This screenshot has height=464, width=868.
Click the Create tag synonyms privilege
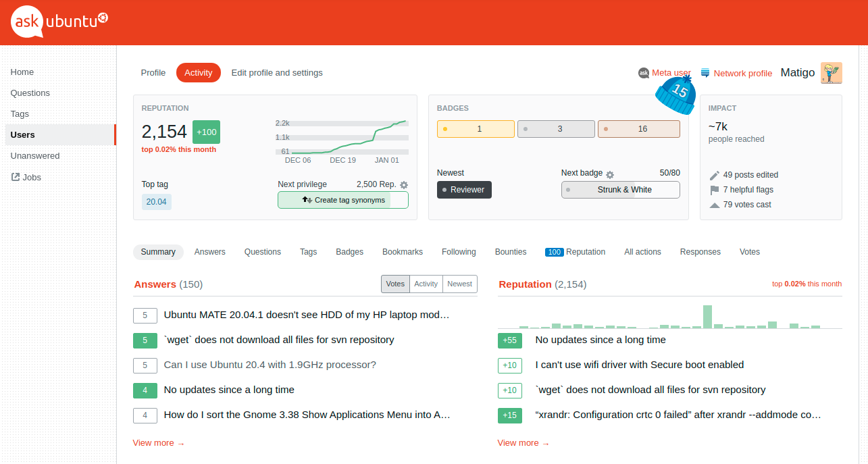pyautogui.click(x=343, y=200)
